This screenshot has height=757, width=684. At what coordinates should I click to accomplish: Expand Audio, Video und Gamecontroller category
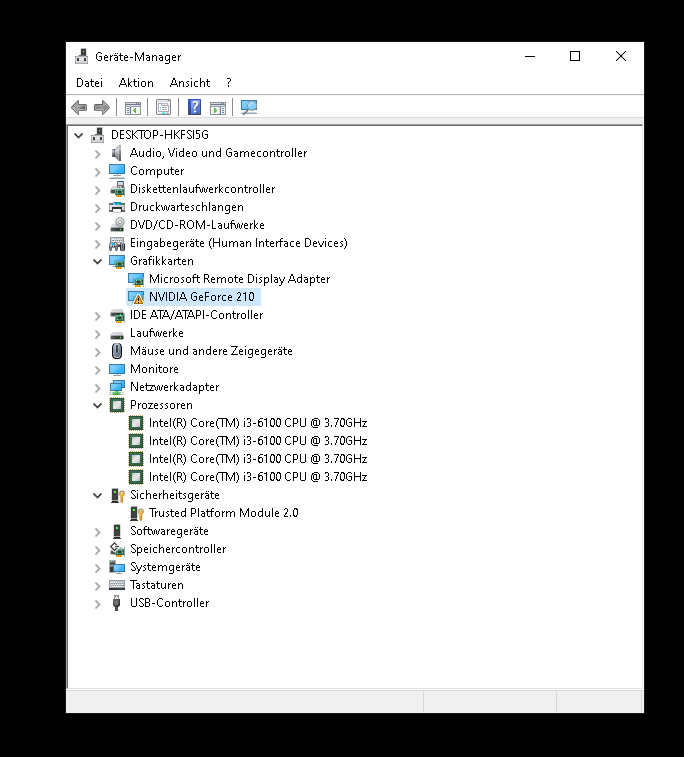[x=98, y=154]
